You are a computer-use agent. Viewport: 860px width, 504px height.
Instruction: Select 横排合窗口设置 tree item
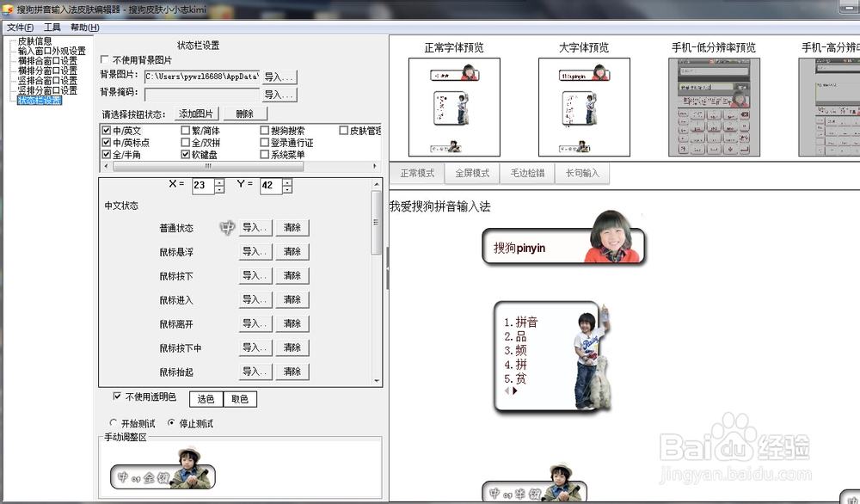pos(47,61)
